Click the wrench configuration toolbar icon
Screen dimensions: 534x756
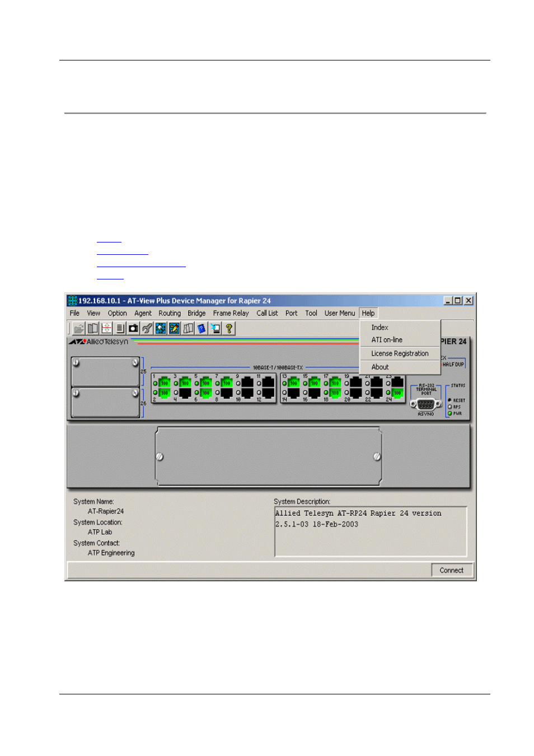[147, 329]
